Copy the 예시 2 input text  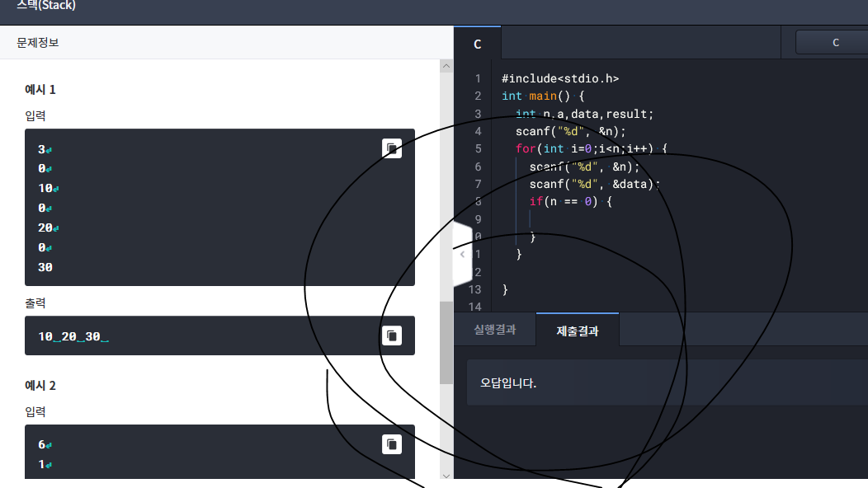click(x=391, y=444)
